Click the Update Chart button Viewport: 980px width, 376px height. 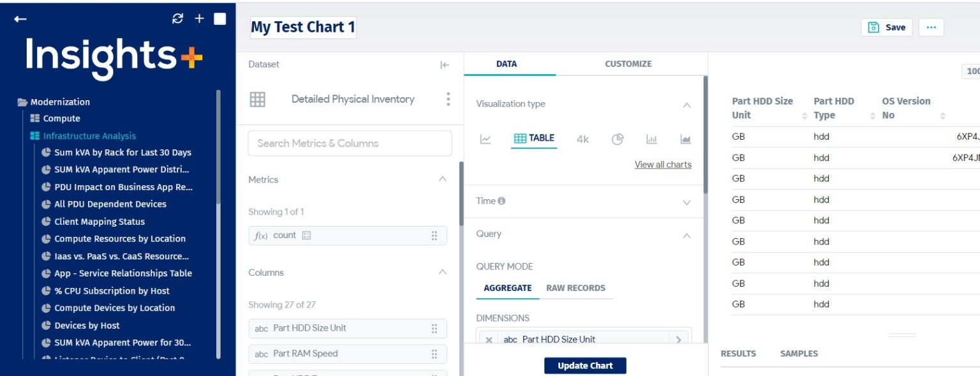[584, 365]
